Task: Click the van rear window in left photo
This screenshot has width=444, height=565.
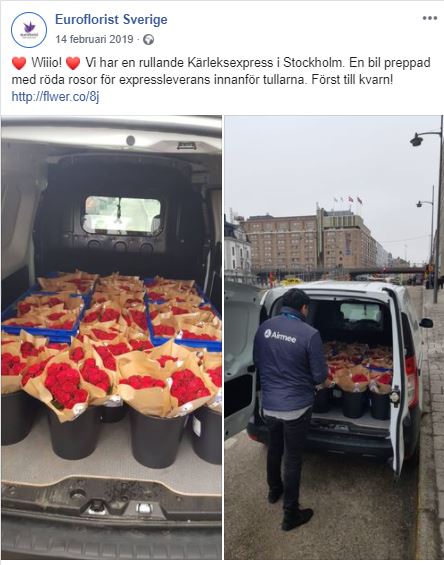Action: pos(121,215)
